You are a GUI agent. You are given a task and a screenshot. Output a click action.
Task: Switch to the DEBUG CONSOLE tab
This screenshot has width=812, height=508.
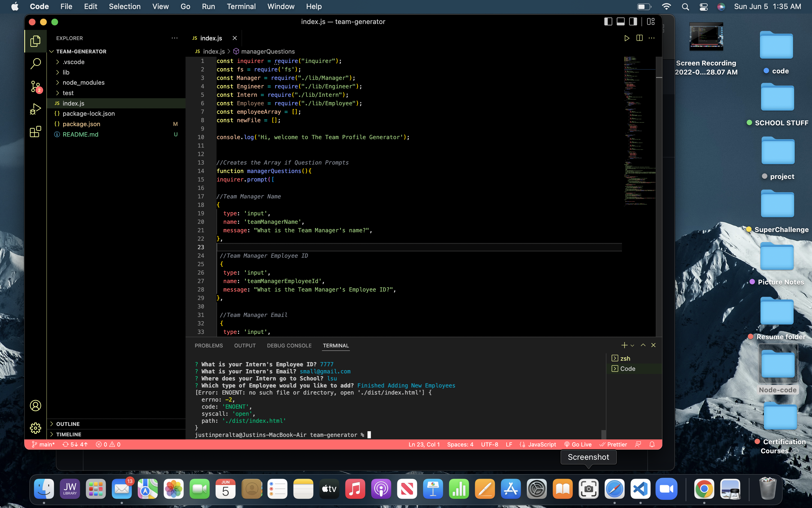[289, 345]
